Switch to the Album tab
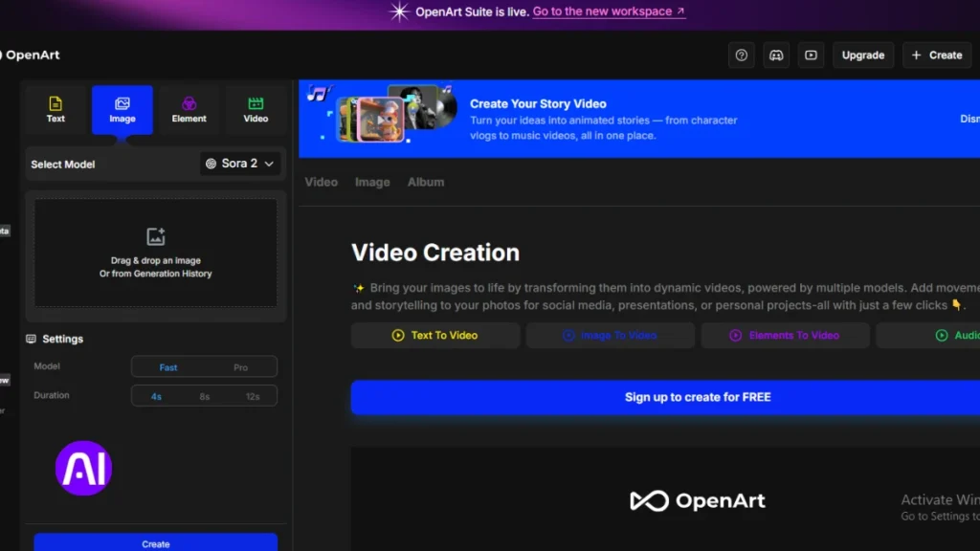 tap(426, 182)
